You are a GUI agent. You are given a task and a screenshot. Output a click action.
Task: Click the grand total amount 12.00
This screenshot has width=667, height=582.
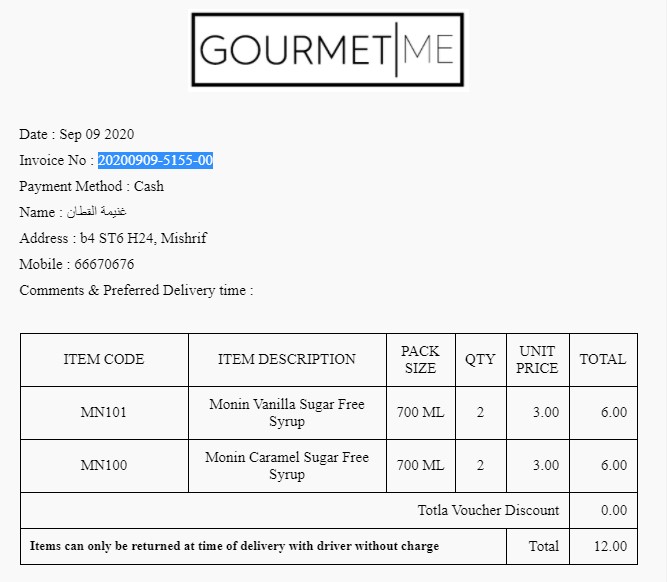(x=611, y=547)
